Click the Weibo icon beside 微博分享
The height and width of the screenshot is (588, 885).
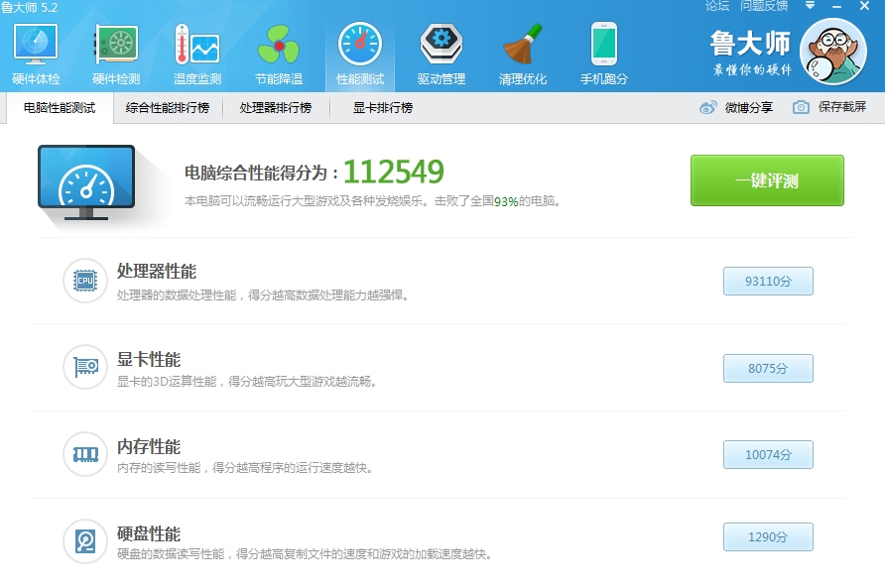(x=707, y=107)
